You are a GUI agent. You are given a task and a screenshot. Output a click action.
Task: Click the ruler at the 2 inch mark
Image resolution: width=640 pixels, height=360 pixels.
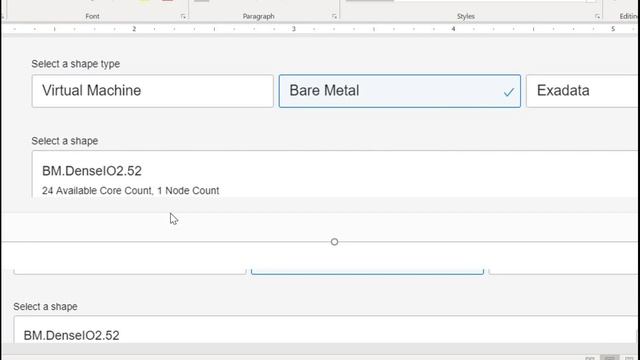[134, 29]
